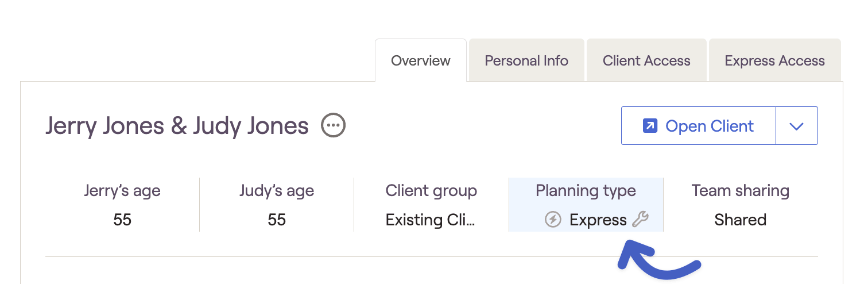Go to the Client Access tab
This screenshot has height=284, width=868.
click(x=646, y=60)
